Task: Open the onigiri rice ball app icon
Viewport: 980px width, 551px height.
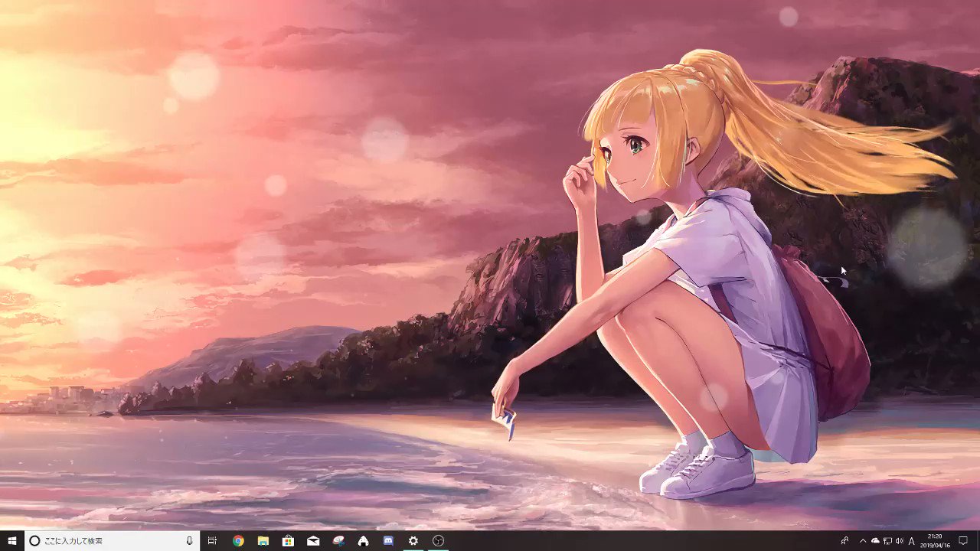Action: click(x=363, y=540)
